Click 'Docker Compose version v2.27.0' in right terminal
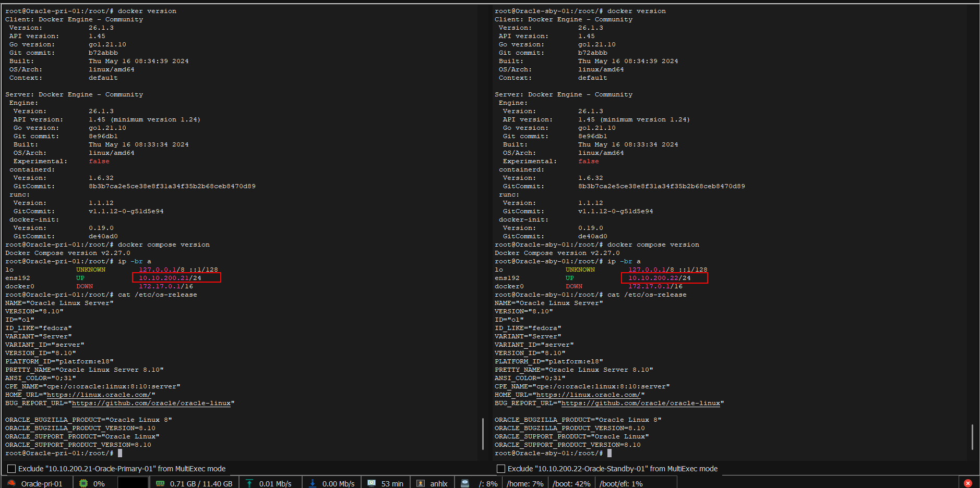Image resolution: width=980 pixels, height=488 pixels. coord(557,253)
